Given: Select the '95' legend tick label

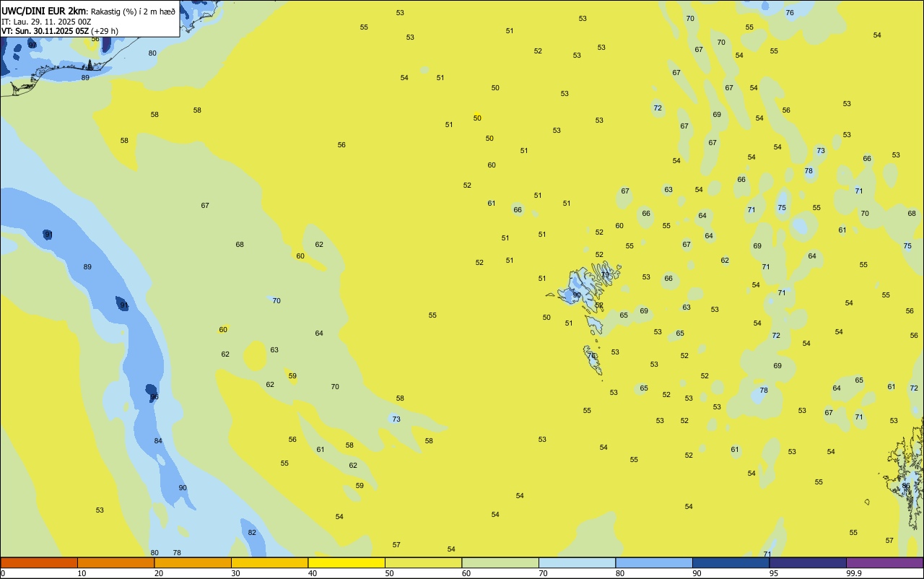Looking at the screenshot, I should point(774,573).
